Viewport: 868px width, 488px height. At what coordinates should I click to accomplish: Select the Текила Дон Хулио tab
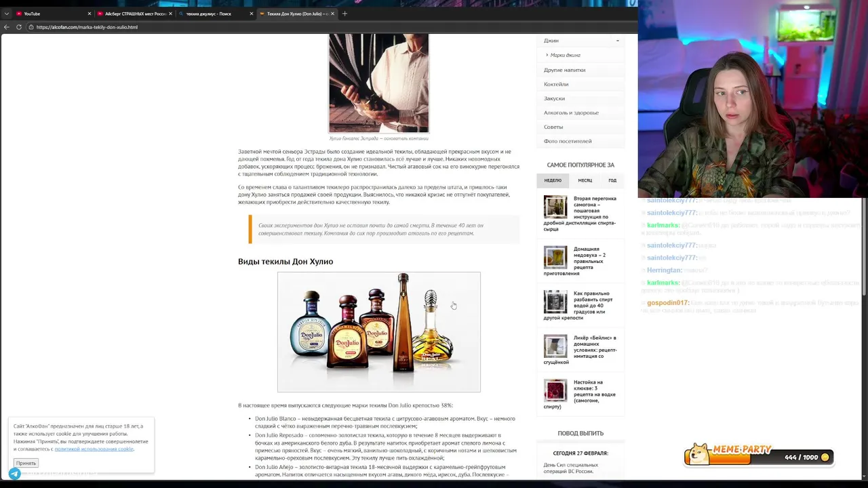pyautogui.click(x=296, y=14)
